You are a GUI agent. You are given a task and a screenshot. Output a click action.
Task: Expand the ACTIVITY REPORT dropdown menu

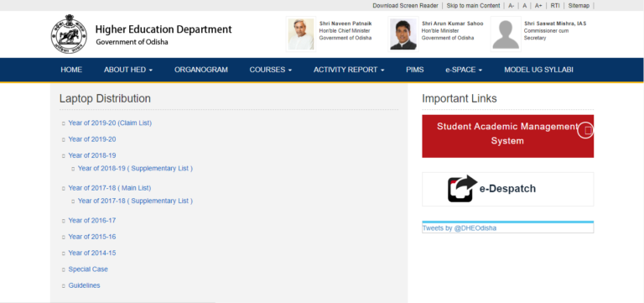pos(349,70)
